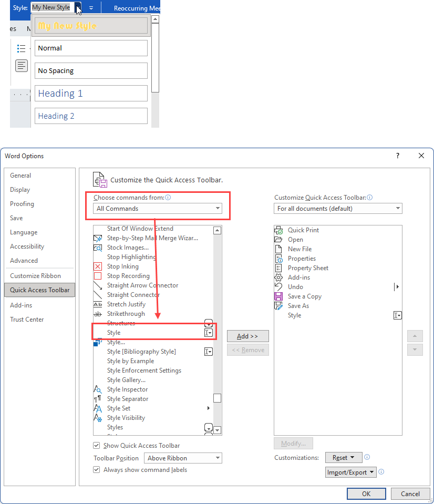
Task: Open the General options category
Action: coord(20,176)
